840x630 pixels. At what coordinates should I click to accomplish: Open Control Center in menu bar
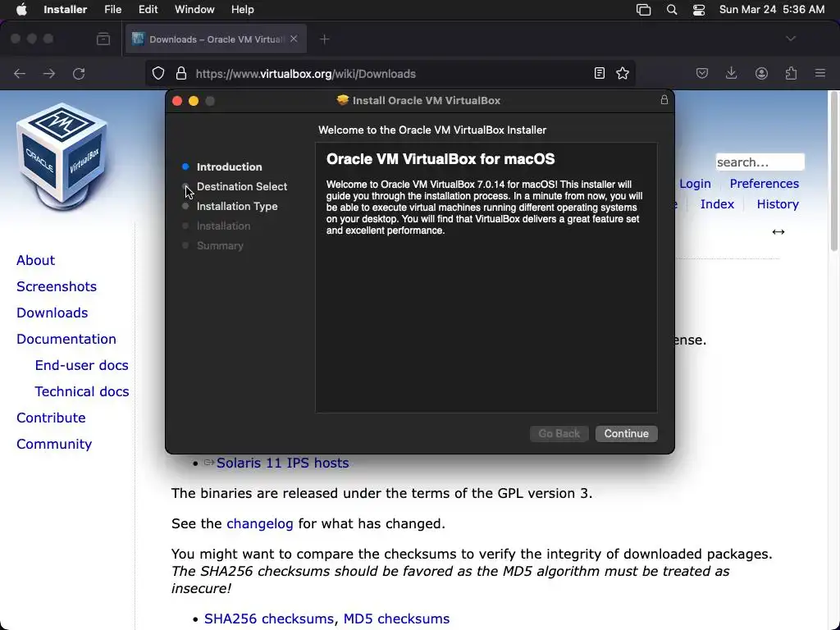699,10
